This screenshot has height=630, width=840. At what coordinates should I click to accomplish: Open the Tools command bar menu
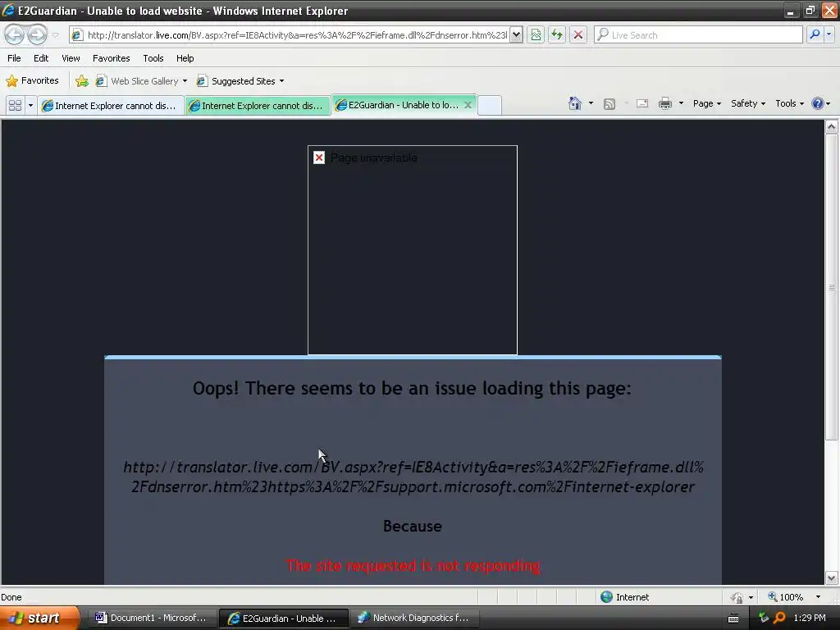click(790, 104)
